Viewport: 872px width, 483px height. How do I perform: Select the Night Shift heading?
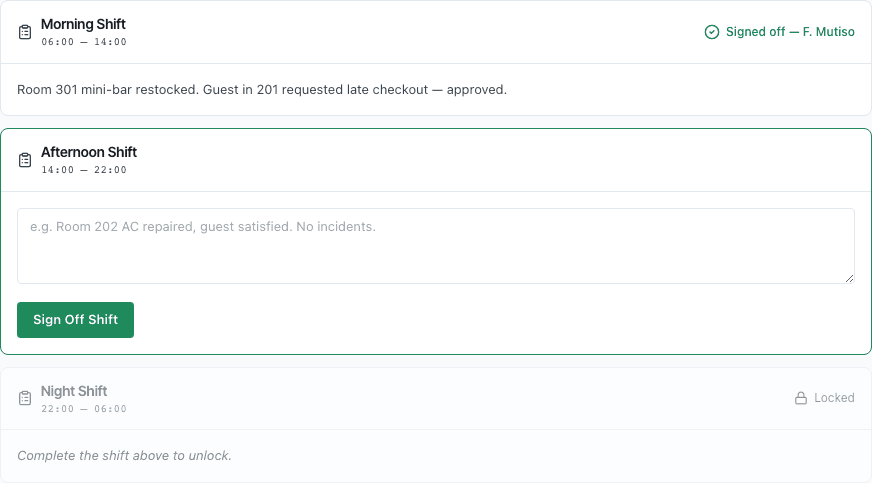tap(74, 391)
